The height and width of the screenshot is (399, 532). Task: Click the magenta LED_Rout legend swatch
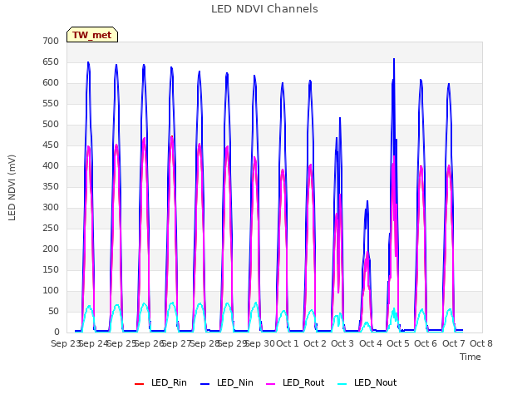pyautogui.click(x=271, y=384)
